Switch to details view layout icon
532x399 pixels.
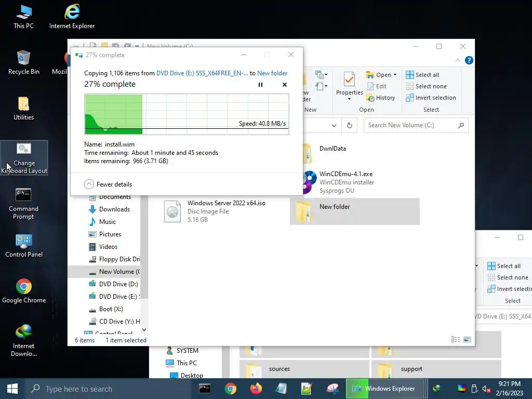[455, 340]
